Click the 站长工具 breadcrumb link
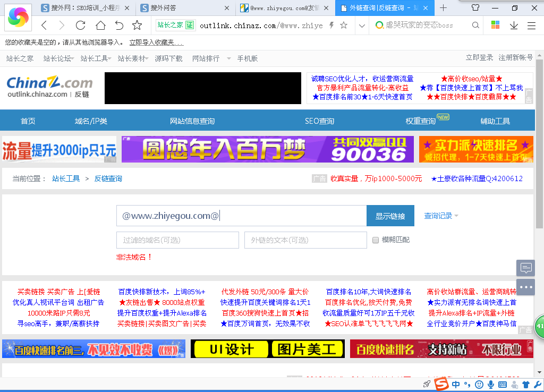 pyautogui.click(x=66, y=178)
